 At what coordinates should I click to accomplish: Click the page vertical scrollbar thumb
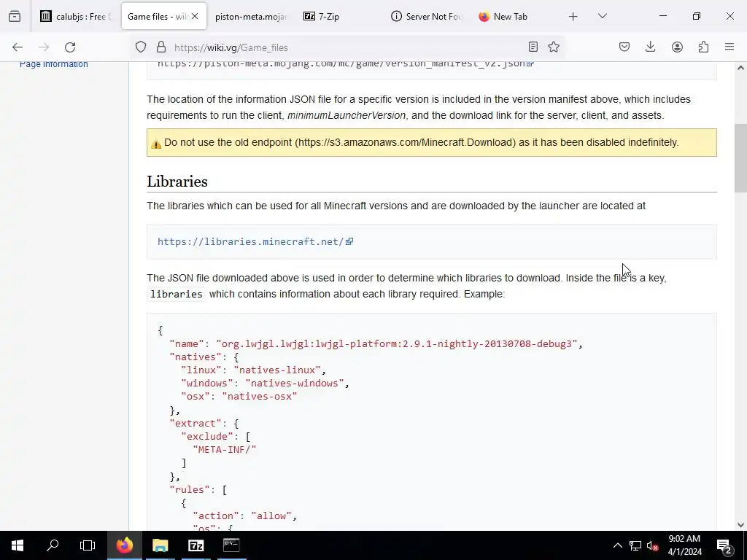740,158
